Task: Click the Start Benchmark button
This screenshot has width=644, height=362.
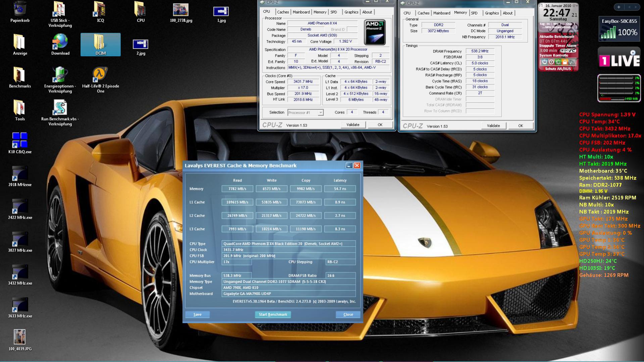Action: pos(273,314)
